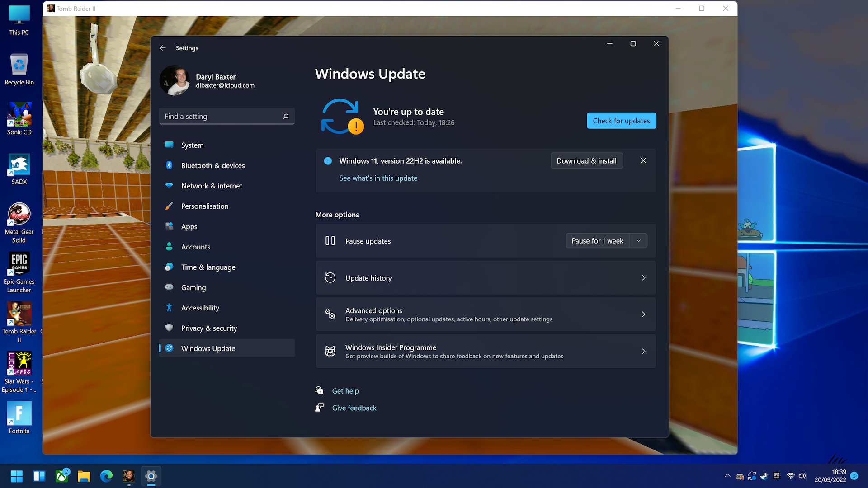
Task: Expand the Pause updates duration dropdown
Action: 638,240
